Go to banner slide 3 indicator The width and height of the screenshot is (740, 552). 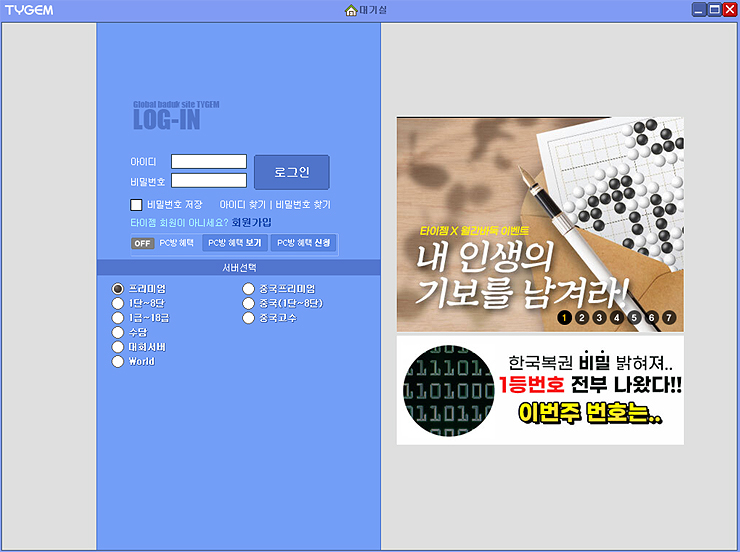599,318
